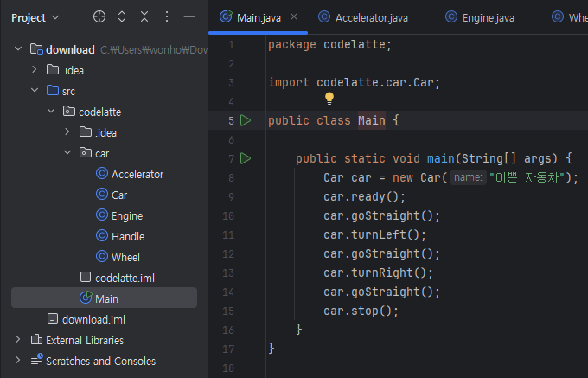Click the Engine.java tab class icon

click(451, 16)
